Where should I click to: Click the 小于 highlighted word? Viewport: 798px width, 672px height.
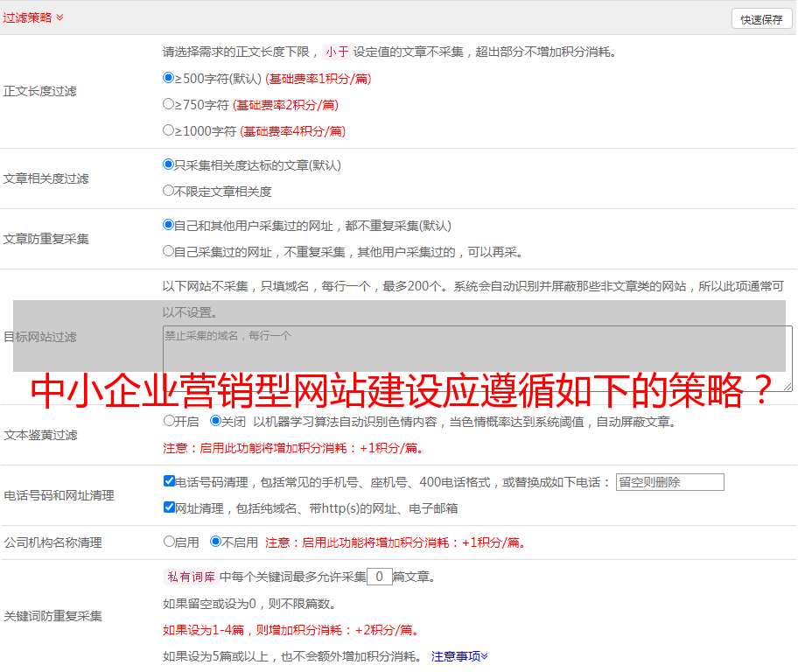pyautogui.click(x=337, y=52)
